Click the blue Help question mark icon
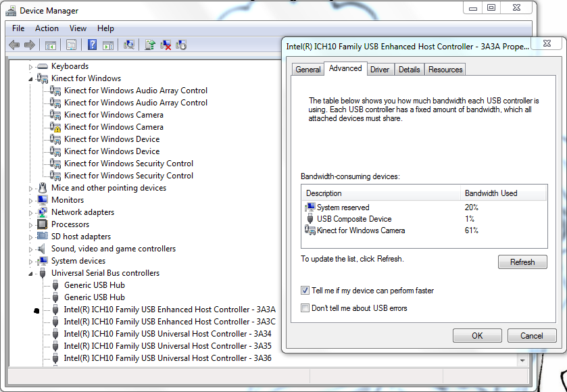Viewport: 567px width, 392px height. point(92,45)
